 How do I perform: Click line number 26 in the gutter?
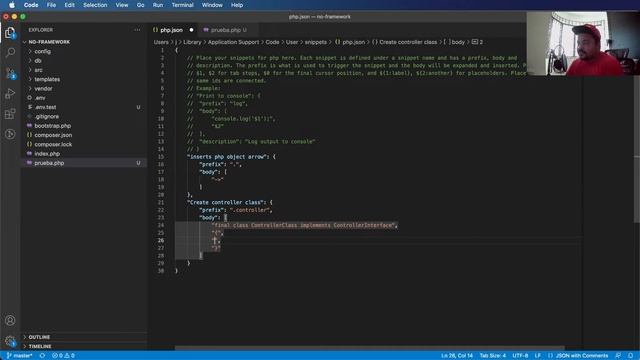(161, 240)
